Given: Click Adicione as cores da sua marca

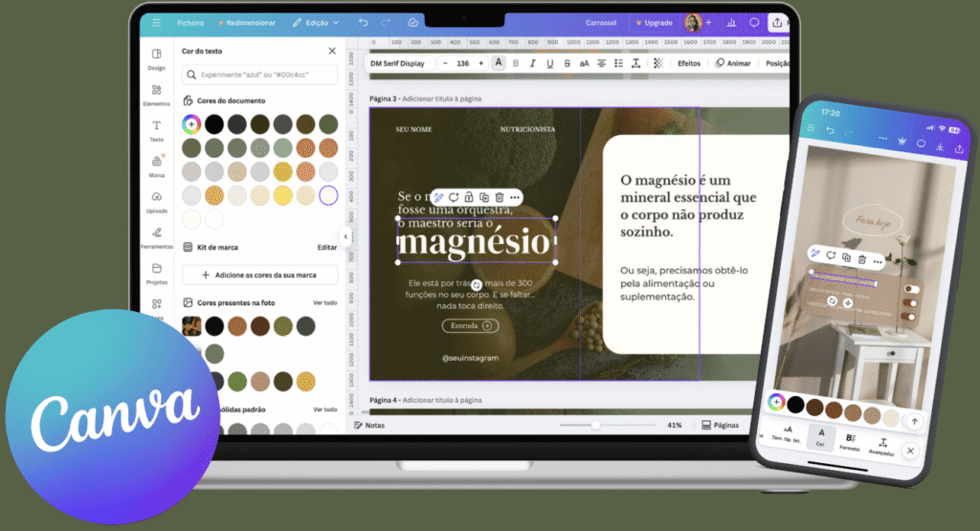Looking at the screenshot, I should point(260,275).
